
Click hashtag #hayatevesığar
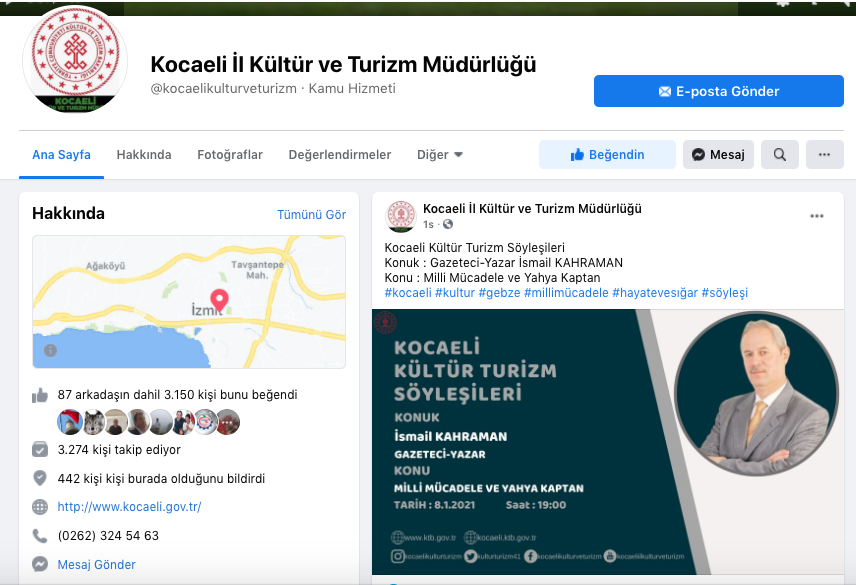[x=655, y=292]
